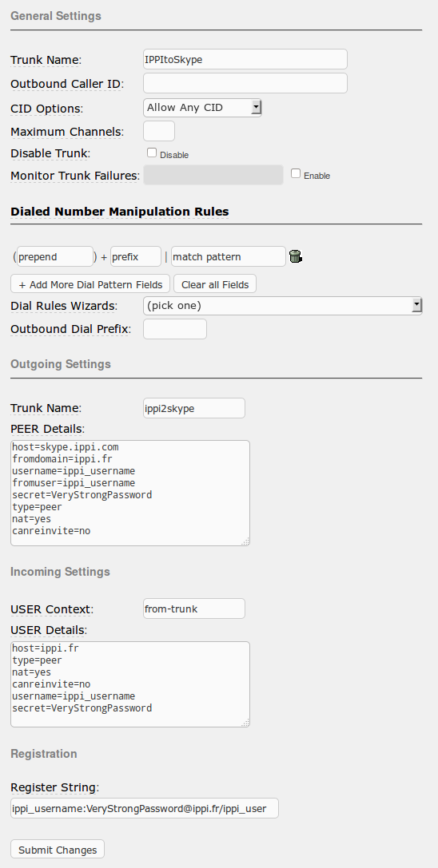Click the USER Context from-trunk field
The width and height of the screenshot is (438, 868).
tap(194, 608)
